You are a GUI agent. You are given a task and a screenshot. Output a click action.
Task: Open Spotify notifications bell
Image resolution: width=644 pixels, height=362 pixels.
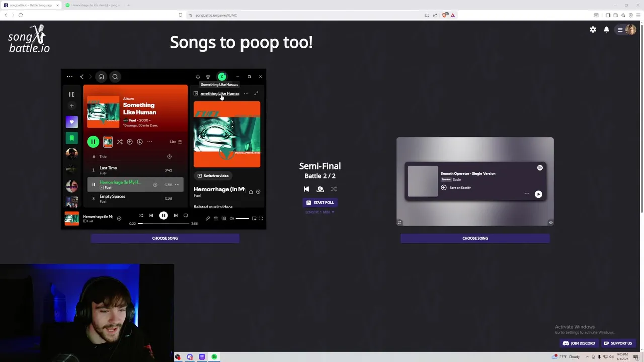pos(198,77)
